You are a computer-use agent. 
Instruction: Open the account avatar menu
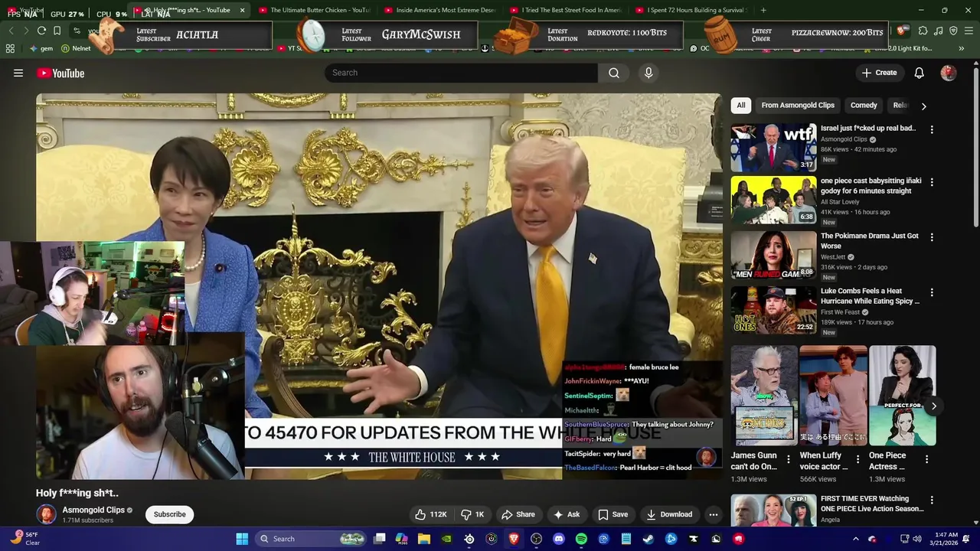(949, 73)
